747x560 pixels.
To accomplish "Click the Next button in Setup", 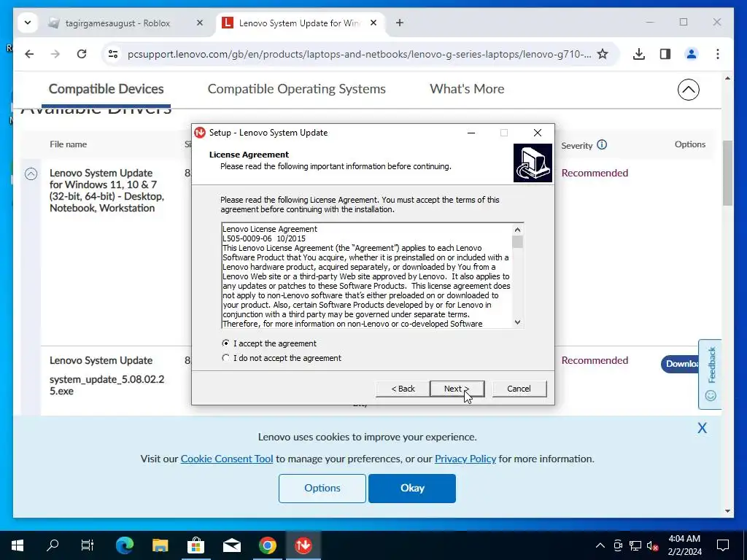I will click(x=457, y=389).
